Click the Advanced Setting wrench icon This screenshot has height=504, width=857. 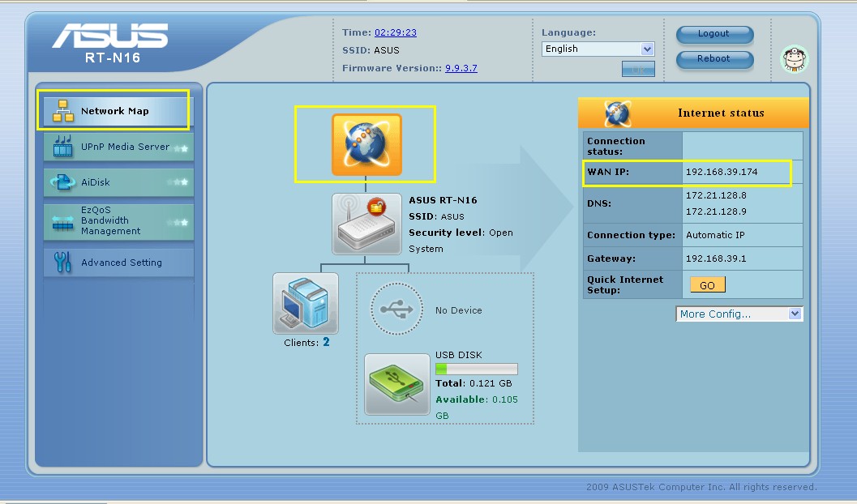63,262
